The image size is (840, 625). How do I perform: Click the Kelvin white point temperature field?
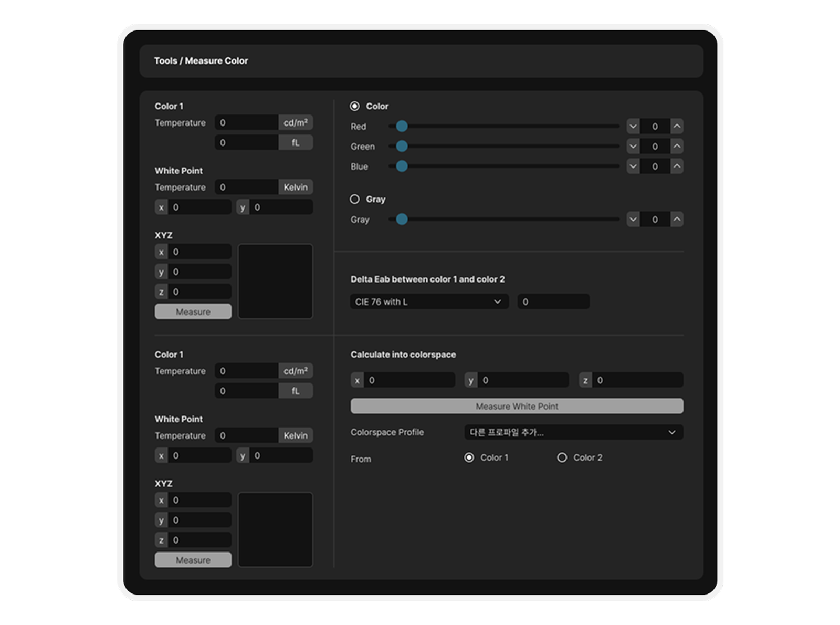(x=247, y=187)
